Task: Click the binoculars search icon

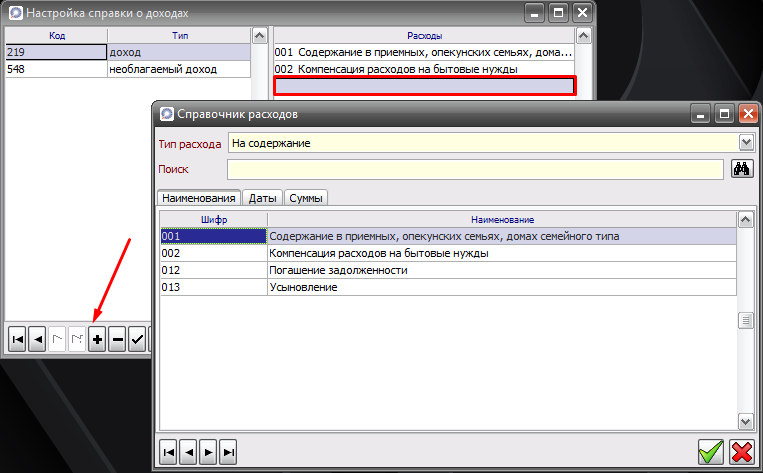Action: coord(742,169)
